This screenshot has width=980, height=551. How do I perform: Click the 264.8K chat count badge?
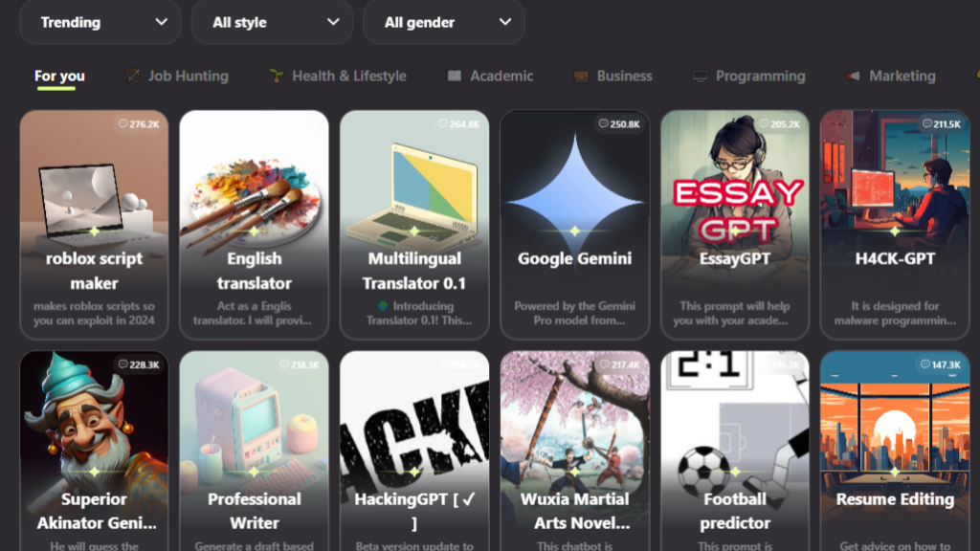coord(459,123)
